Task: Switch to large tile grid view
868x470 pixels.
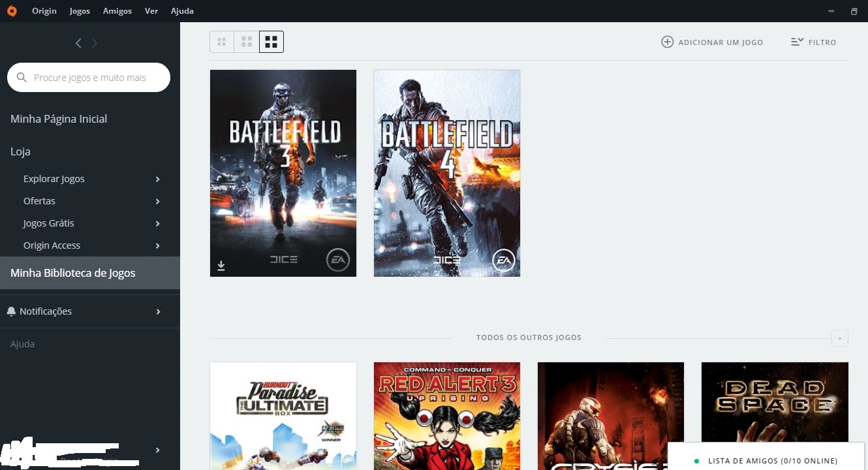Action: (x=271, y=42)
